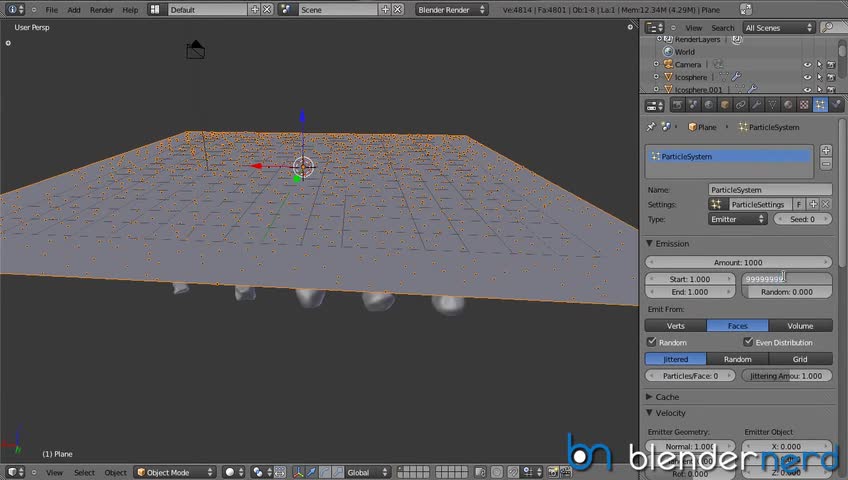Open the World properties tab
The width and height of the screenshot is (848, 480).
709,105
